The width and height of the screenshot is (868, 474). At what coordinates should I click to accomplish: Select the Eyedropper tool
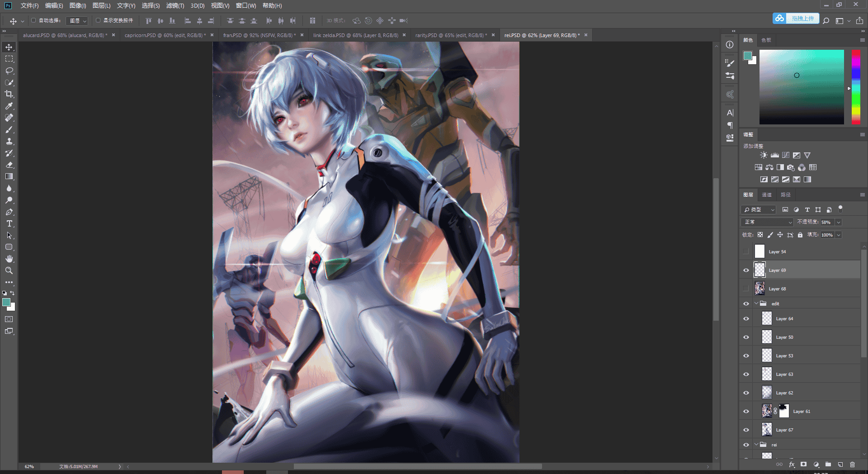(x=9, y=106)
